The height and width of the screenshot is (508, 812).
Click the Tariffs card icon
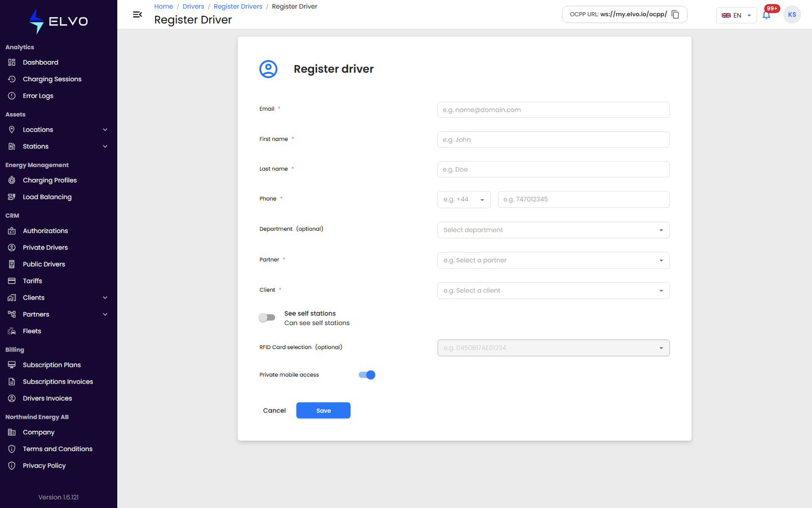coord(12,281)
